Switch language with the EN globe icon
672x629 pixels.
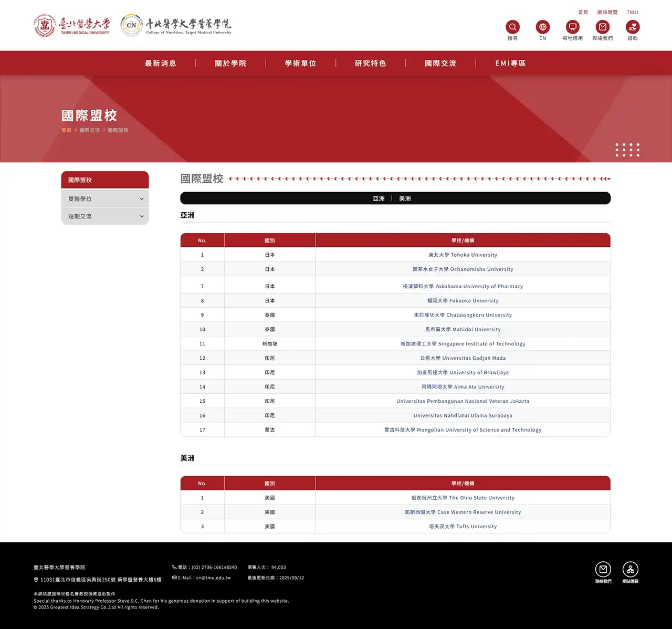(x=542, y=27)
